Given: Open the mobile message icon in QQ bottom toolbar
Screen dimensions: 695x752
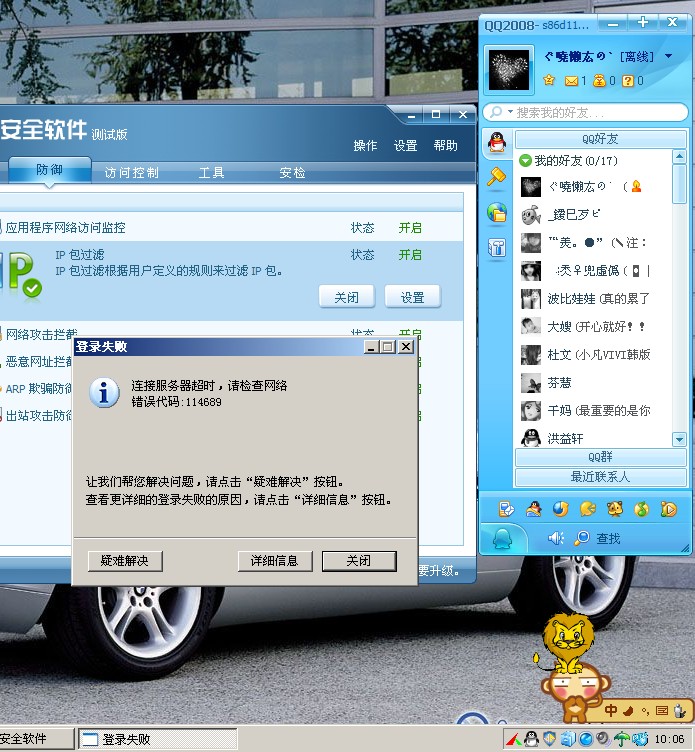Looking at the screenshot, I should (x=506, y=508).
